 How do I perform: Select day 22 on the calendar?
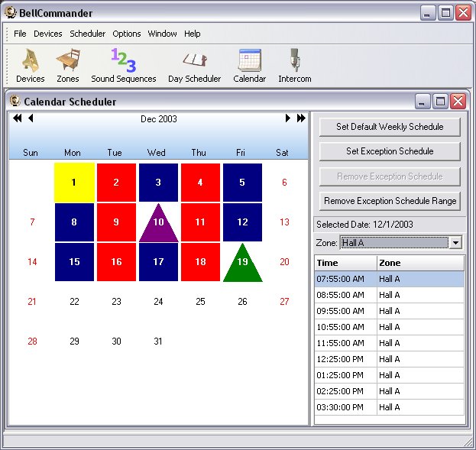tap(74, 302)
